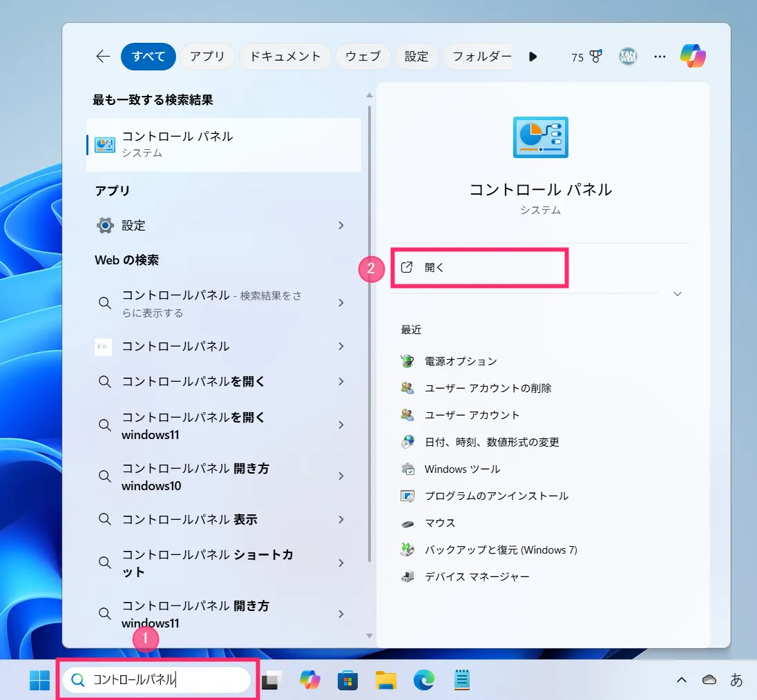Screen dimensions: 757x700
Task: Open Microsoft Store from the taskbar
Action: click(347, 680)
